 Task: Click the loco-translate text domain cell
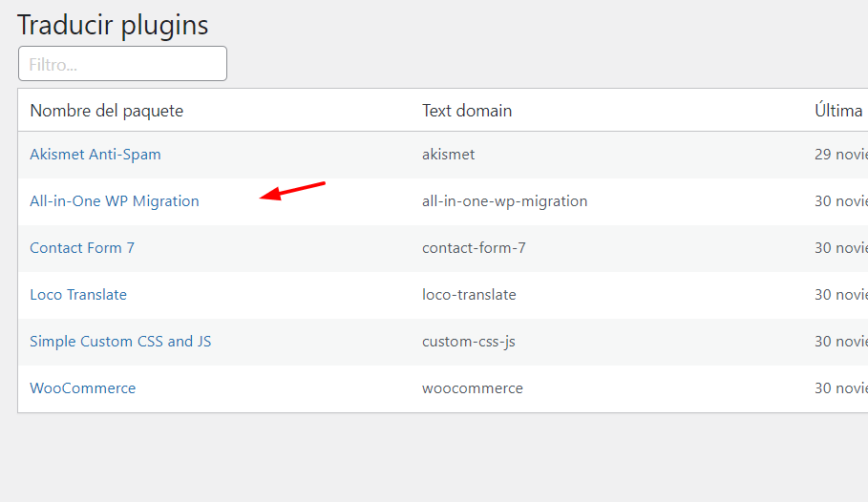(469, 295)
